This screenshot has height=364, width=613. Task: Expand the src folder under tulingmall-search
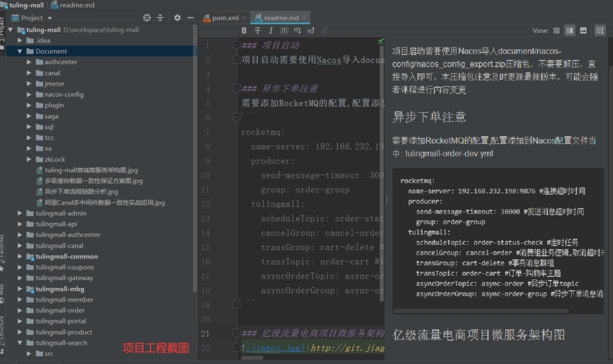click(29, 353)
